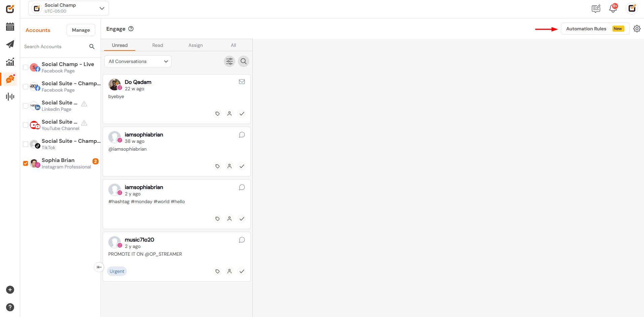Image resolution: width=644 pixels, height=317 pixels.
Task: Switch to the Read tab
Action: pyautogui.click(x=157, y=45)
